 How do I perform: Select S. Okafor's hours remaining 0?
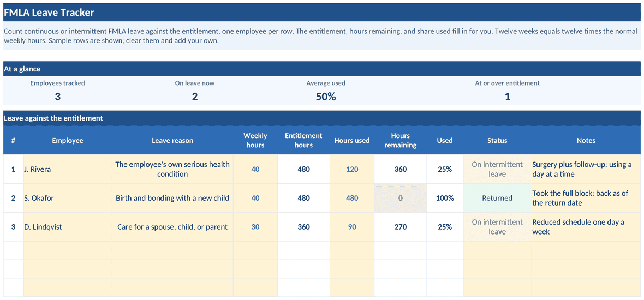pos(401,198)
